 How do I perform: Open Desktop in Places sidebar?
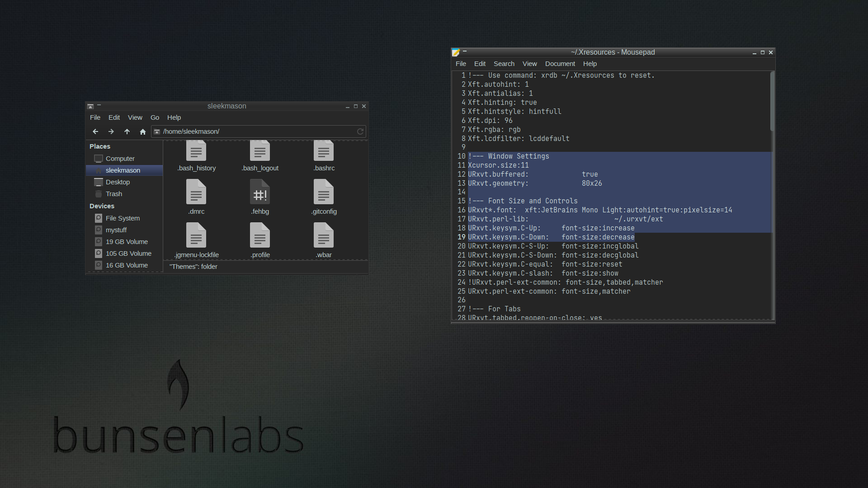click(x=124, y=182)
